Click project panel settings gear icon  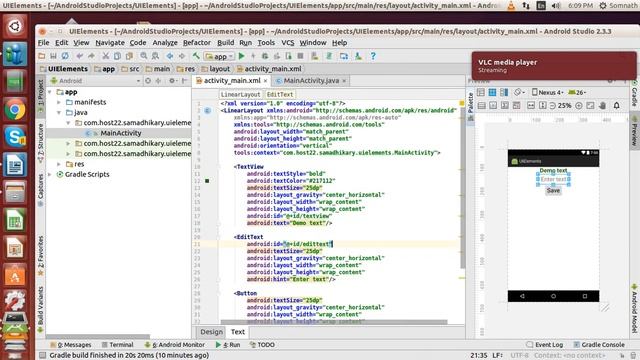tap(173, 81)
